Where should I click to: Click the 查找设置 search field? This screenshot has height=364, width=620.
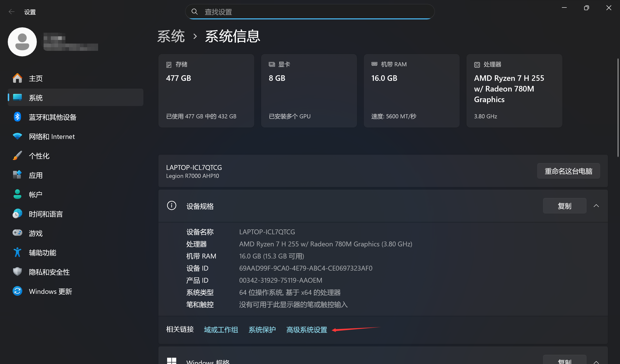310,12
